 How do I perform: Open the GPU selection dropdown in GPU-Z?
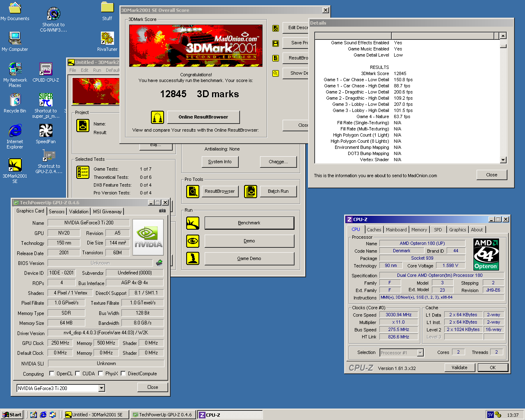pos(102,388)
